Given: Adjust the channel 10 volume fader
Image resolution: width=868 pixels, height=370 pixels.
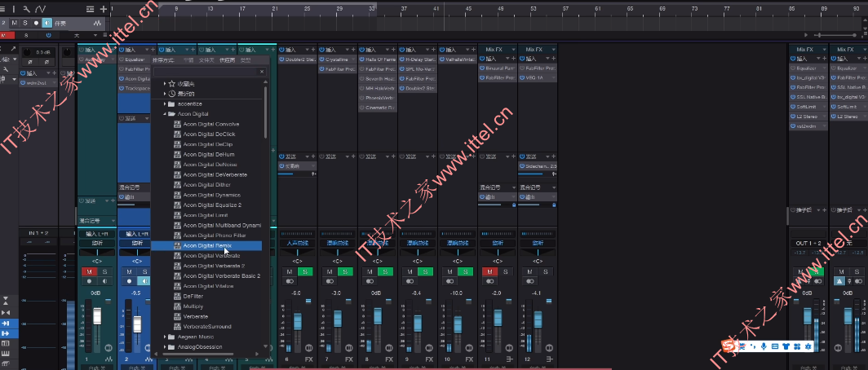Looking at the screenshot, I should coord(457,324).
